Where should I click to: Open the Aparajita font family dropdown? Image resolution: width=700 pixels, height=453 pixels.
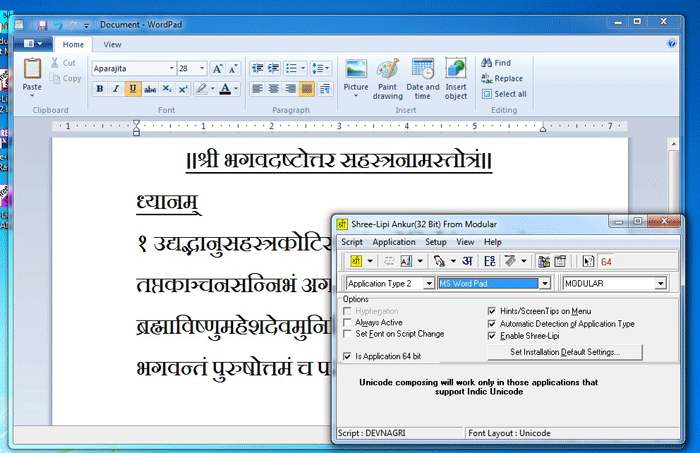click(171, 68)
